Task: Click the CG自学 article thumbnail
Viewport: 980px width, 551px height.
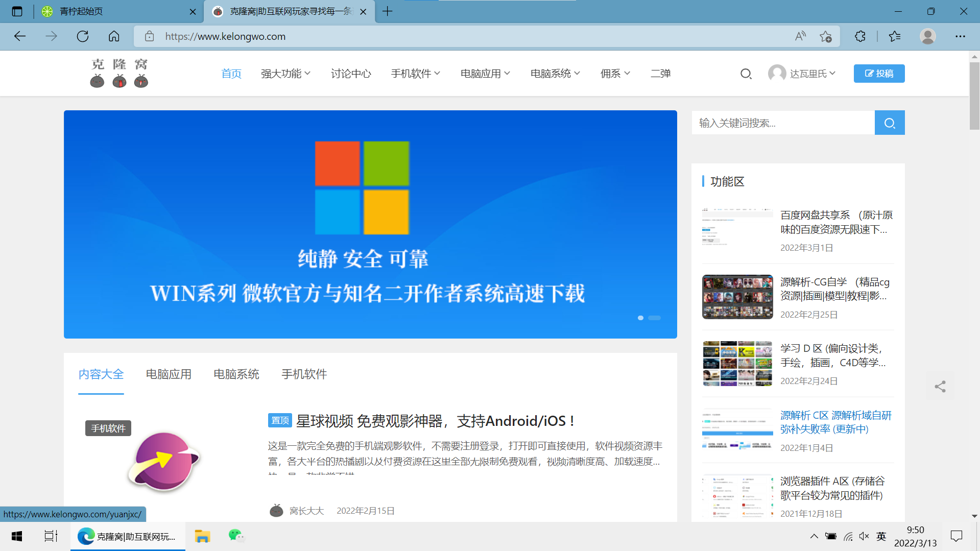Action: pyautogui.click(x=737, y=297)
